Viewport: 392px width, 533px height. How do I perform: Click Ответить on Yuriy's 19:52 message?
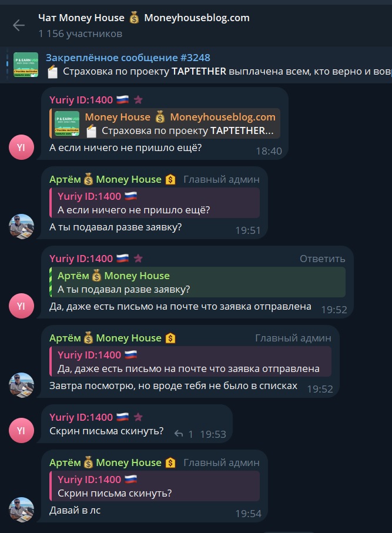322,259
